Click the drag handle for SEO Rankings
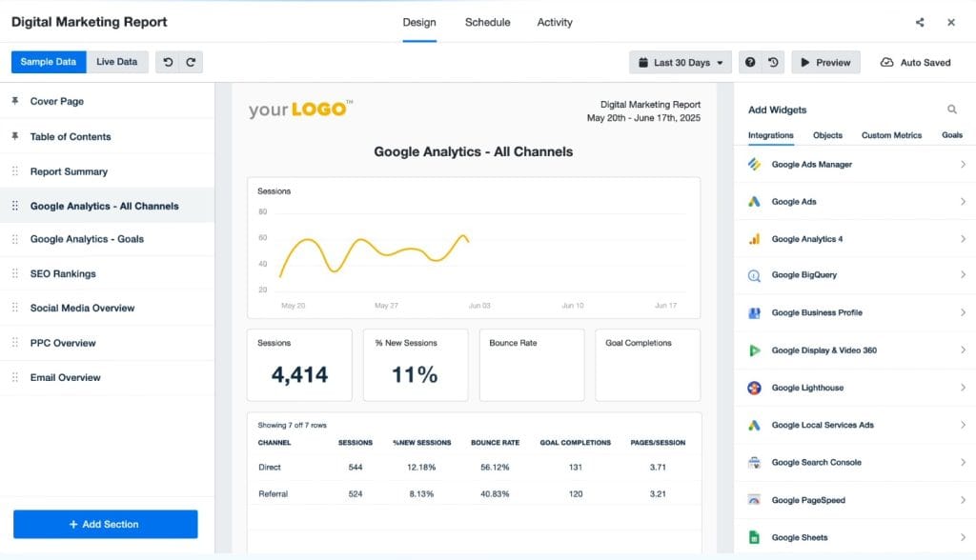976x560 pixels. pyautogui.click(x=15, y=273)
